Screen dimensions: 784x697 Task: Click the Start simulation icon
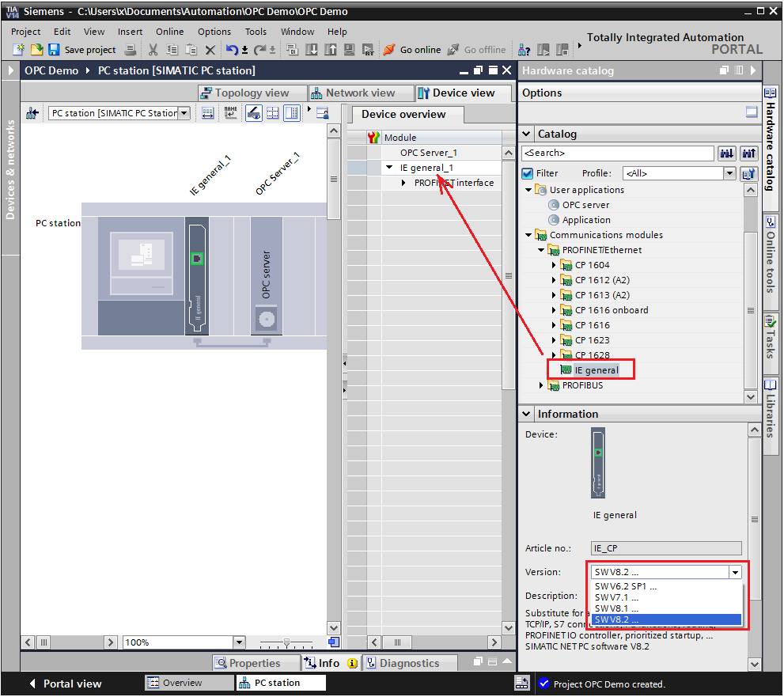[x=350, y=50]
